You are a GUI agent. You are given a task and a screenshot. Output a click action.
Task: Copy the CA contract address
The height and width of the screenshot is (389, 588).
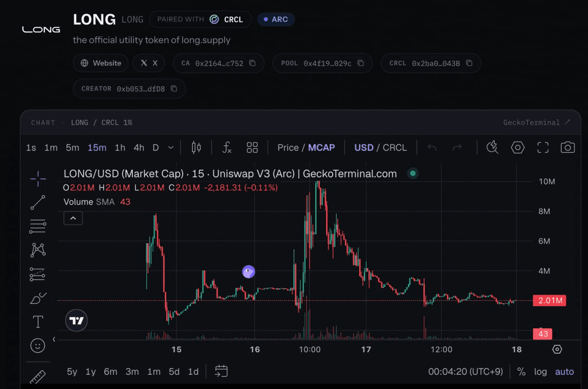pyautogui.click(x=252, y=63)
